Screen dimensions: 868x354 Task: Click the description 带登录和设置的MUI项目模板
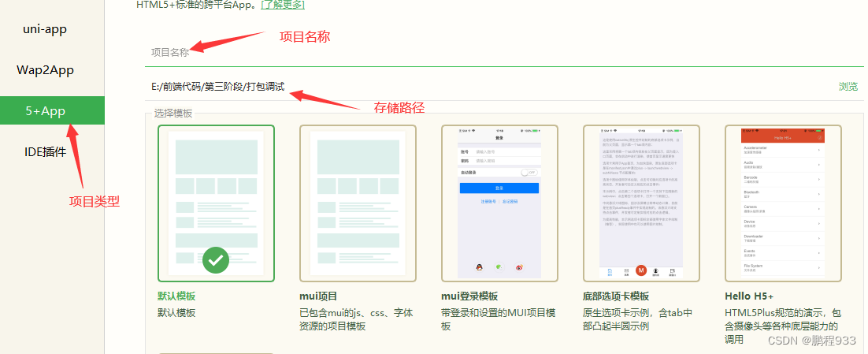pyautogui.click(x=499, y=319)
